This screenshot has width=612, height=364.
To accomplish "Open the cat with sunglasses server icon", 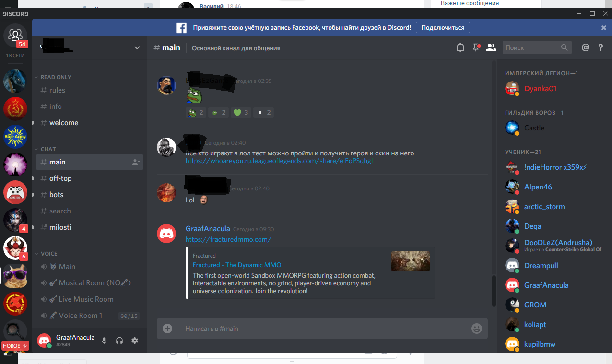I will pyautogui.click(x=15, y=276).
